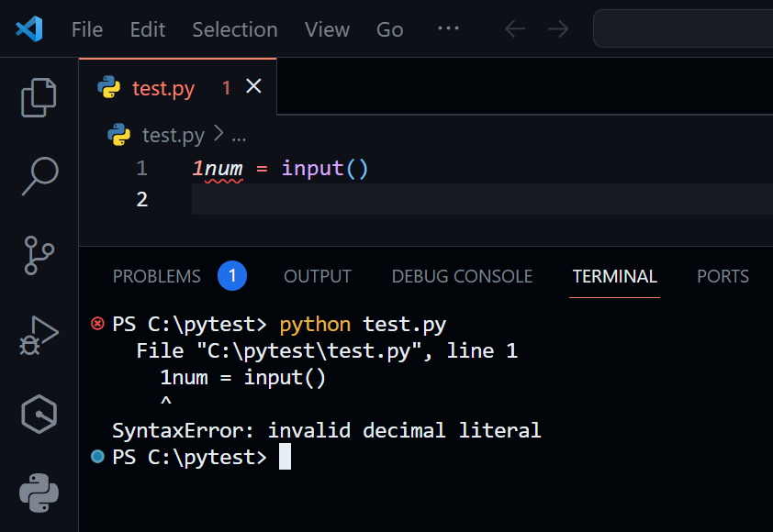This screenshot has height=532, width=773.
Task: Switch to the PROBLEMS panel tab
Action: pyautogui.click(x=157, y=276)
